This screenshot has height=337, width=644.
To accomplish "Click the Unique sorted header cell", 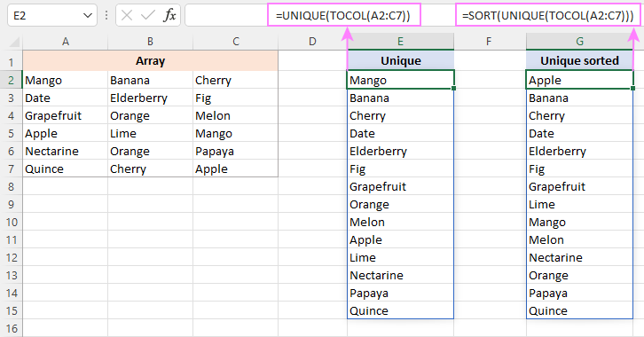I will pyautogui.click(x=579, y=61).
